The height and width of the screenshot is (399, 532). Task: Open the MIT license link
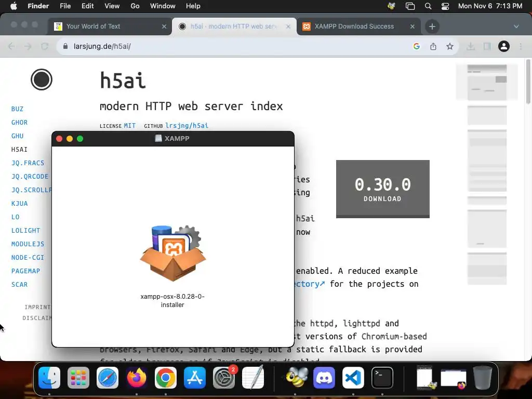coord(129,126)
